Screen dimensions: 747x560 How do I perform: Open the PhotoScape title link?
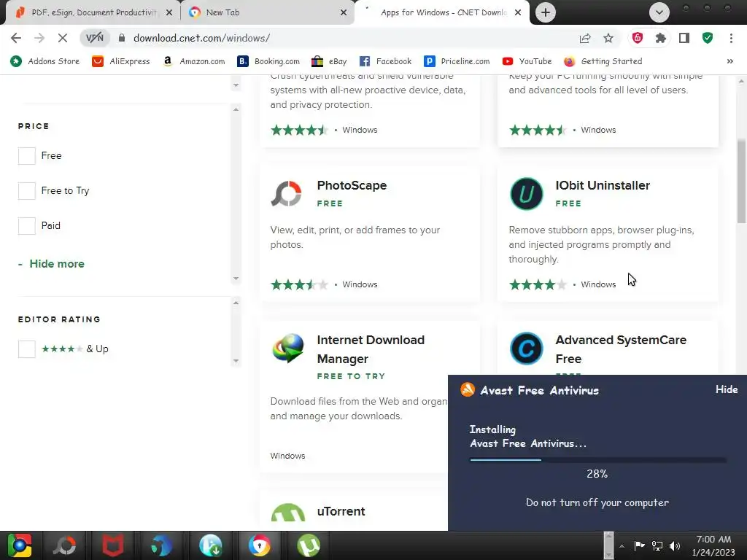(352, 185)
